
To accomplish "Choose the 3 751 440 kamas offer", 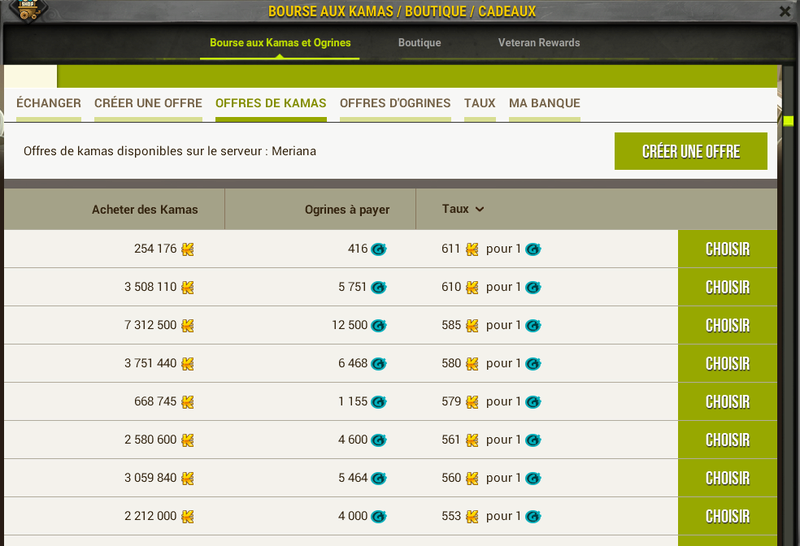I will (x=728, y=364).
